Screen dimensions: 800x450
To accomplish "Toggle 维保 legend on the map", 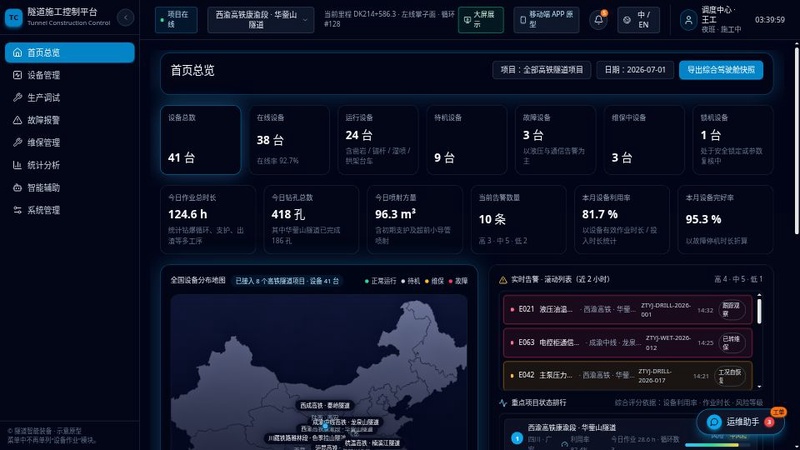I will (x=434, y=281).
